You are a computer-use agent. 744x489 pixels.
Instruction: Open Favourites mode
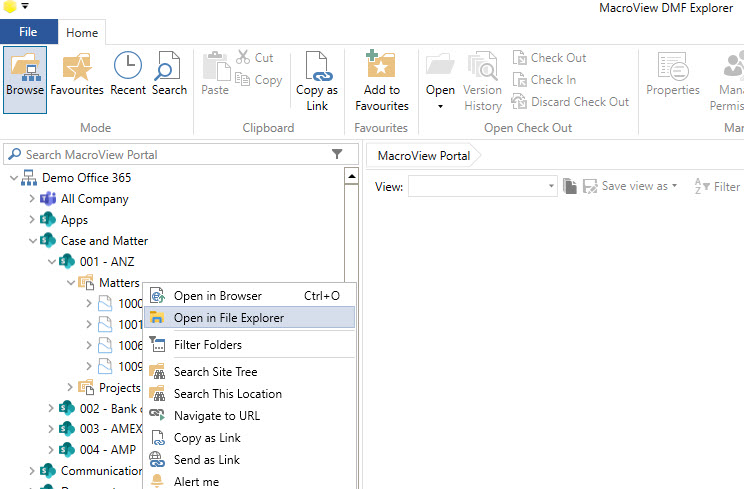point(77,74)
